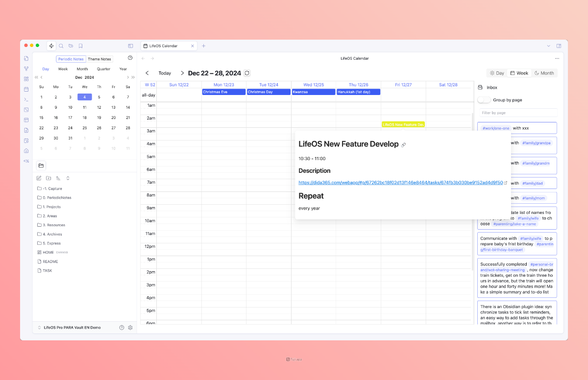Select the Quarter tab in periodic notes
This screenshot has width=588, height=380.
(103, 69)
